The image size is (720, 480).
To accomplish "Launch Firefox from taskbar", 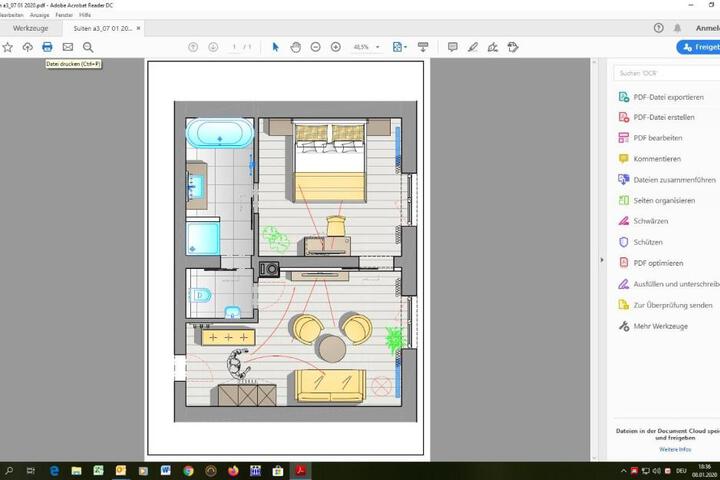I will (233, 470).
